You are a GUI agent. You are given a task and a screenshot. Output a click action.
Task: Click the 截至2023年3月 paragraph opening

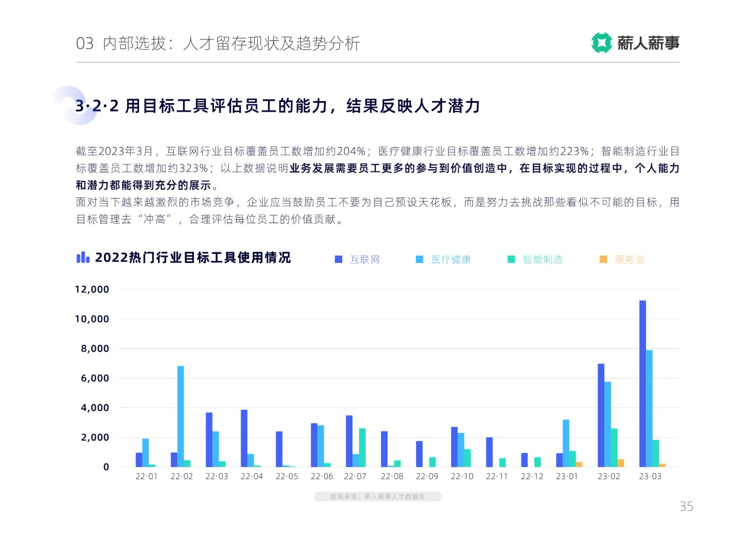pos(115,151)
